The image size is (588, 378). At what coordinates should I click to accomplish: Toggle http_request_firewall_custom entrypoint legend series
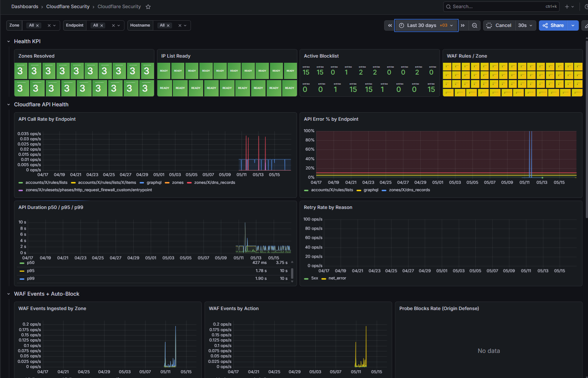[x=89, y=190]
